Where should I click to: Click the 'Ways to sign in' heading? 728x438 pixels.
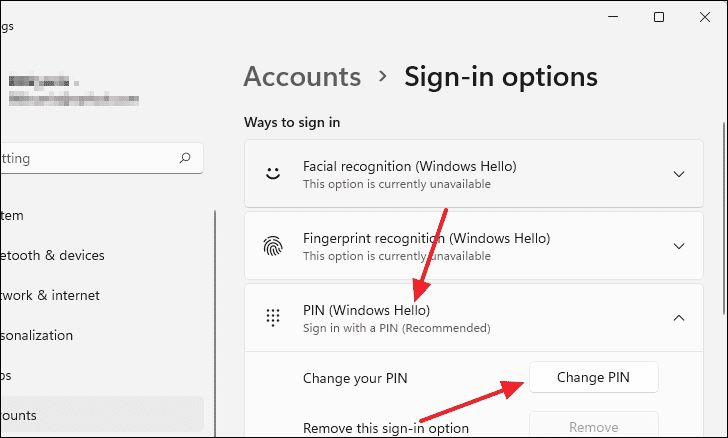click(292, 122)
